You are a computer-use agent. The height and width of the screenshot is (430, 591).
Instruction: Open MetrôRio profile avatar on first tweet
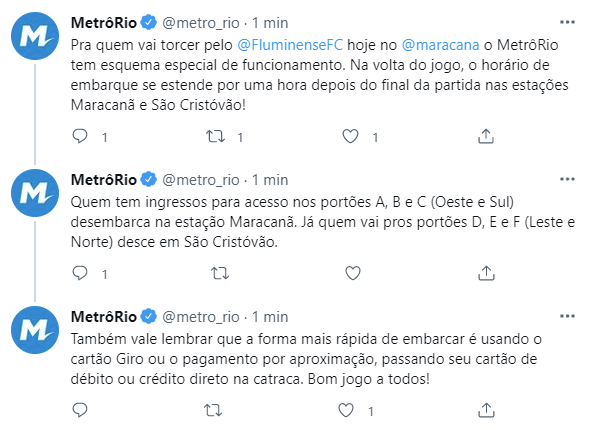35,36
